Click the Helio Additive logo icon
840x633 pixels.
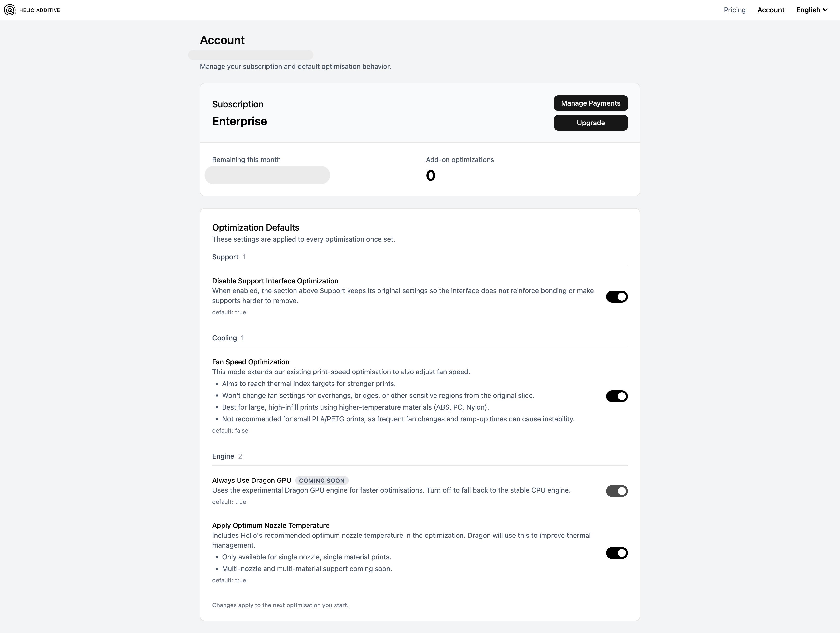pos(10,10)
